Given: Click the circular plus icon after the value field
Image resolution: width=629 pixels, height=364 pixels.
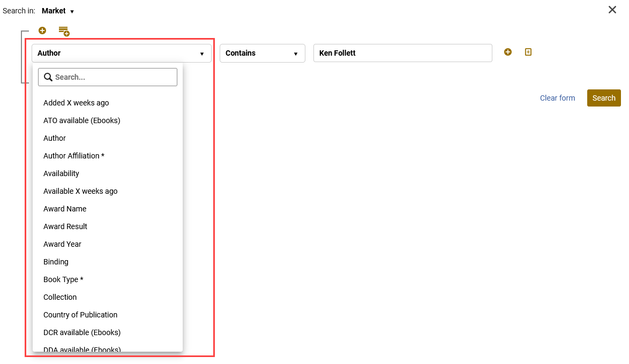Looking at the screenshot, I should (507, 52).
